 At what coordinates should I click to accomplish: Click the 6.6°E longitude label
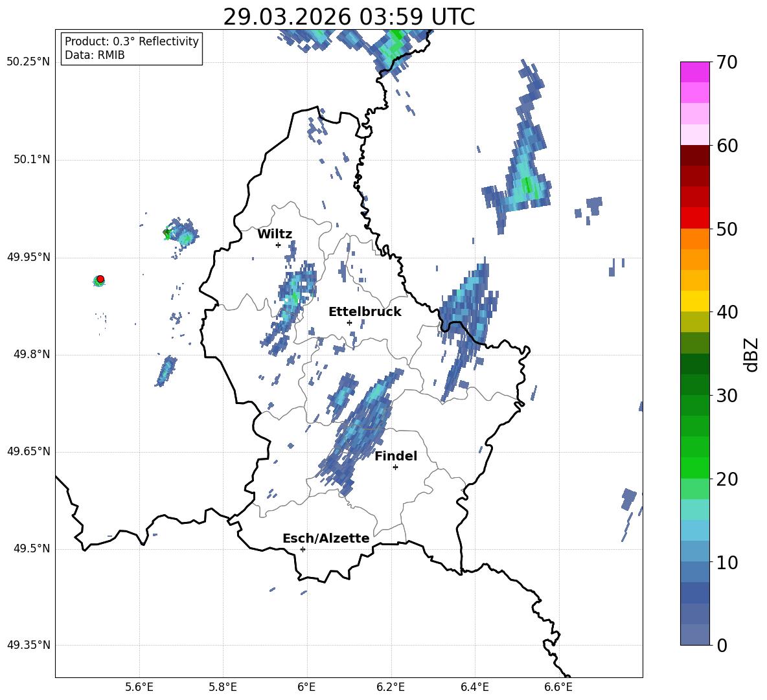point(558,687)
